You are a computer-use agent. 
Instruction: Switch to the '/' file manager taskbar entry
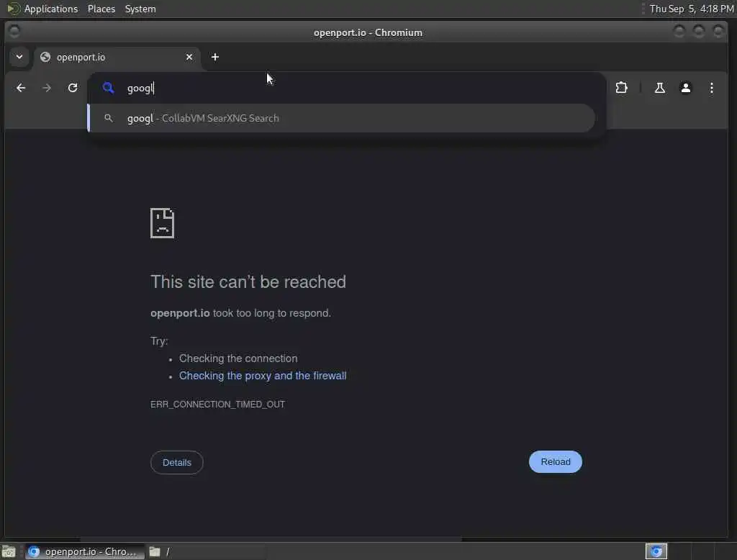tap(206, 551)
